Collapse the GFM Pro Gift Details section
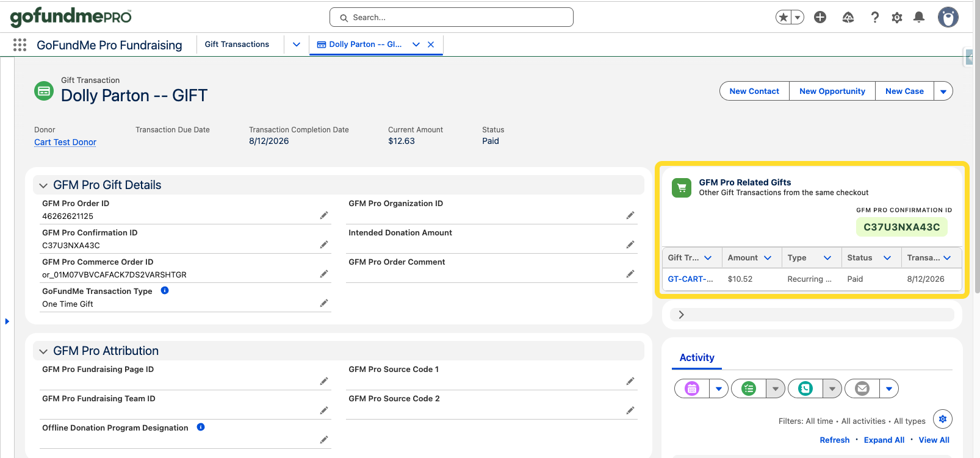Image resolution: width=980 pixels, height=458 pixels. (43, 185)
